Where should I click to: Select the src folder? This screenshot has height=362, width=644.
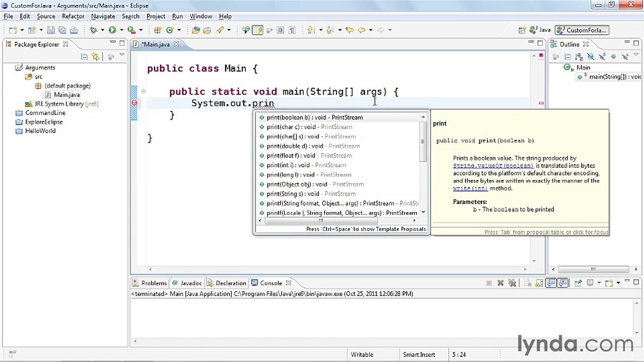39,77
